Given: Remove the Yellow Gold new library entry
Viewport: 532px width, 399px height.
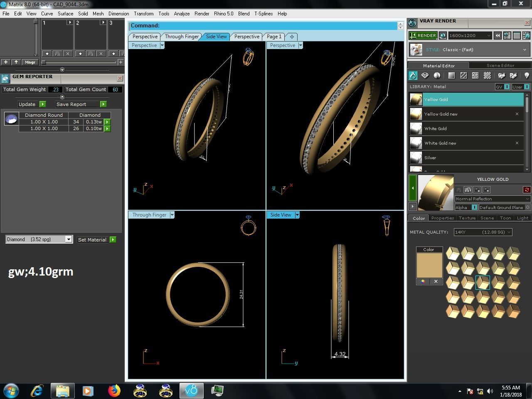Looking at the screenshot, I should [517, 114].
